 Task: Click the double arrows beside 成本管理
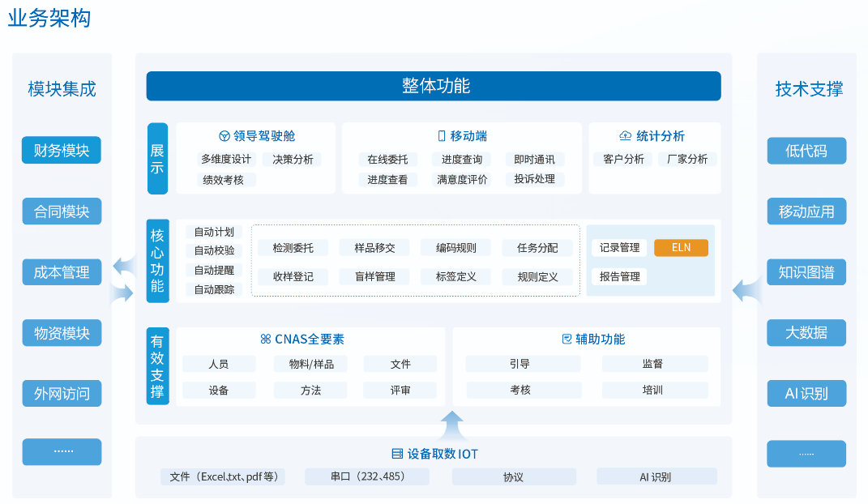pyautogui.click(x=123, y=278)
